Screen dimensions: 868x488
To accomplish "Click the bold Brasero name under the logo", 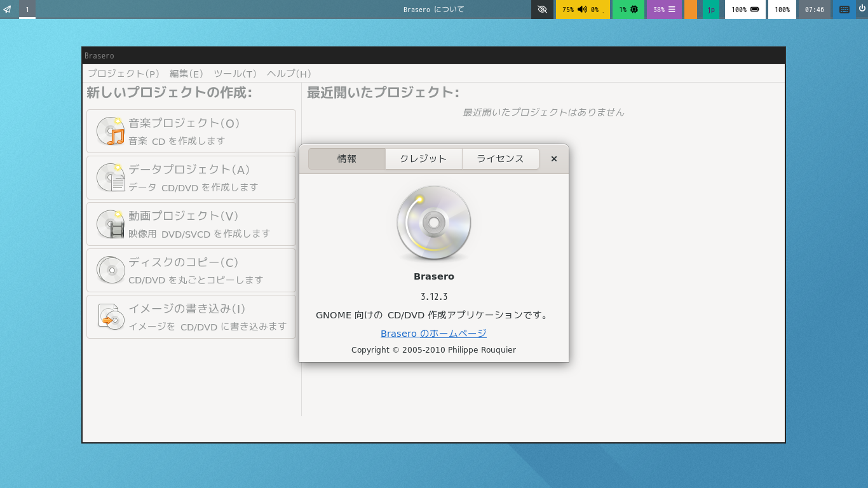I will pos(434,276).
